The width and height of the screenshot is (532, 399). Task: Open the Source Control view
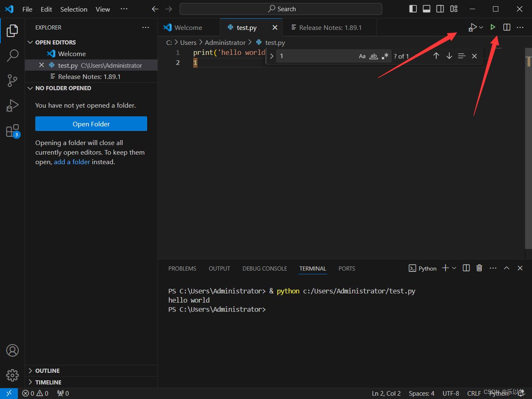click(12, 80)
